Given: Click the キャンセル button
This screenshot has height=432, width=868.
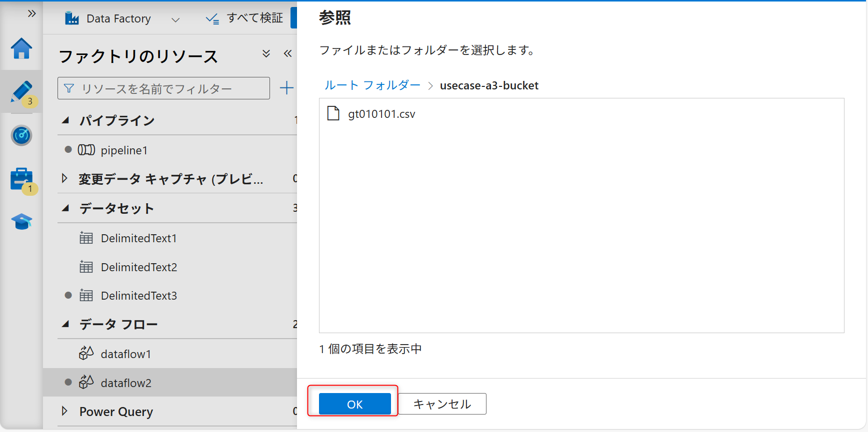Looking at the screenshot, I should (442, 404).
